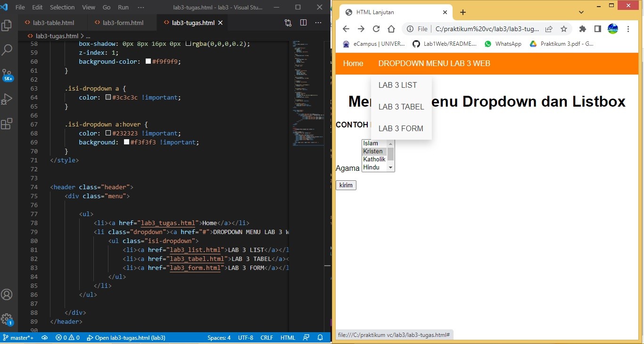Click the Open Changes icon near editor tabs
The width and height of the screenshot is (644, 344).
pyautogui.click(x=288, y=22)
